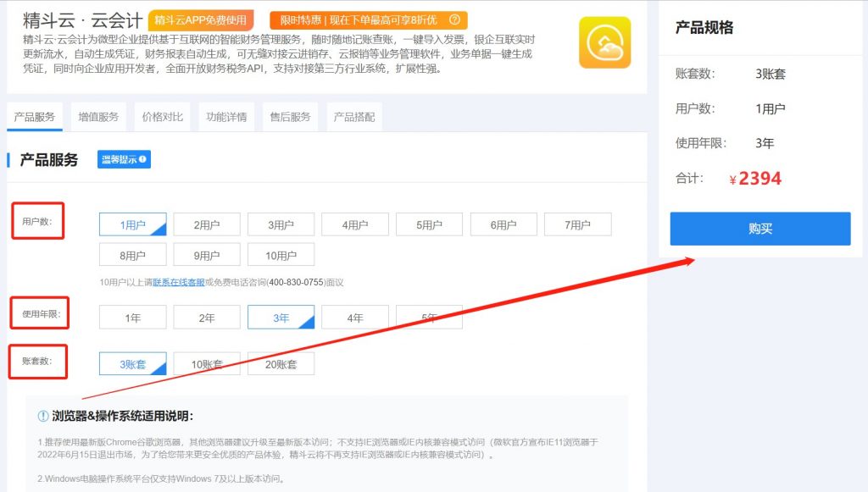The image size is (868, 492).
Task: Select the 3账套 option button
Action: pos(133,364)
